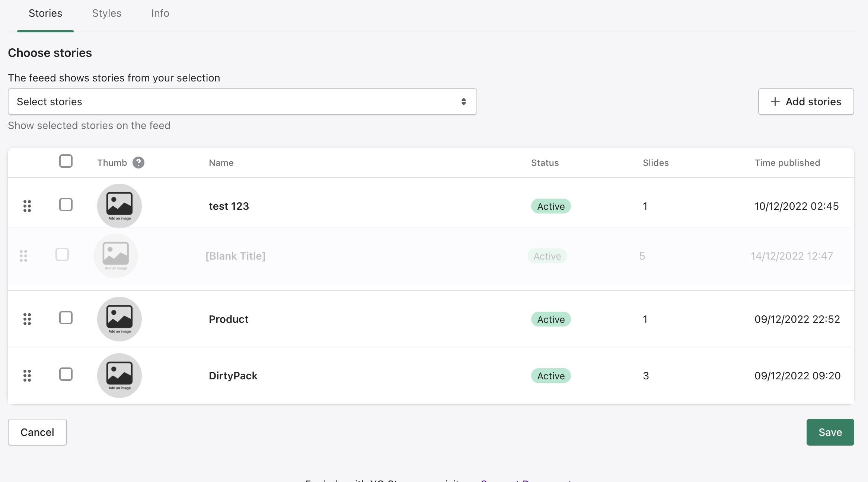
Task: Check the checkbox for test 123 story
Action: pos(66,205)
